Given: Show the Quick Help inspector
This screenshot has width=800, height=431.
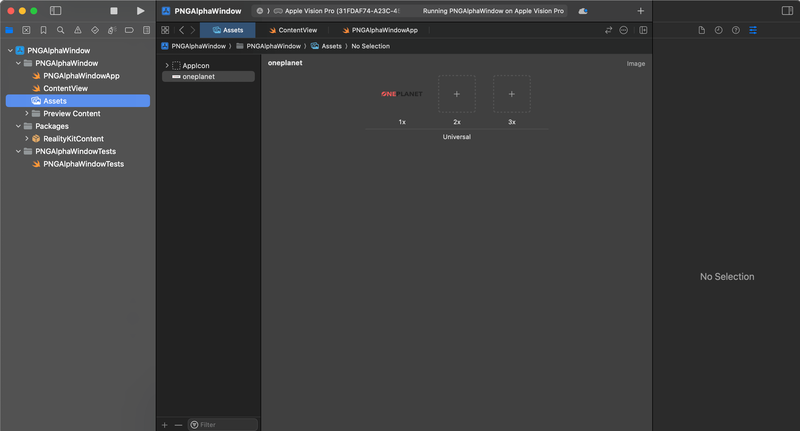Looking at the screenshot, I should (736, 30).
